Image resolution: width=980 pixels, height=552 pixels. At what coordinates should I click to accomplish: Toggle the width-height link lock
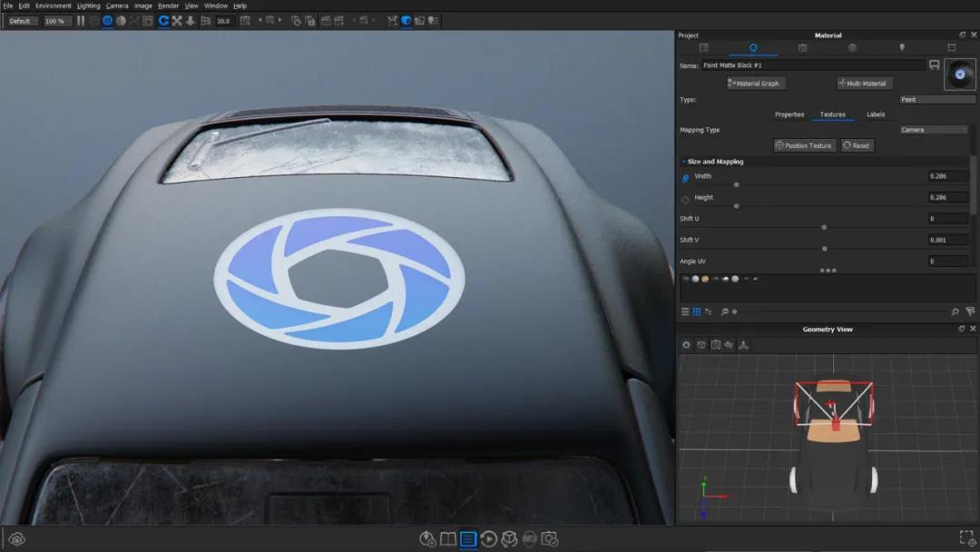[x=685, y=178]
